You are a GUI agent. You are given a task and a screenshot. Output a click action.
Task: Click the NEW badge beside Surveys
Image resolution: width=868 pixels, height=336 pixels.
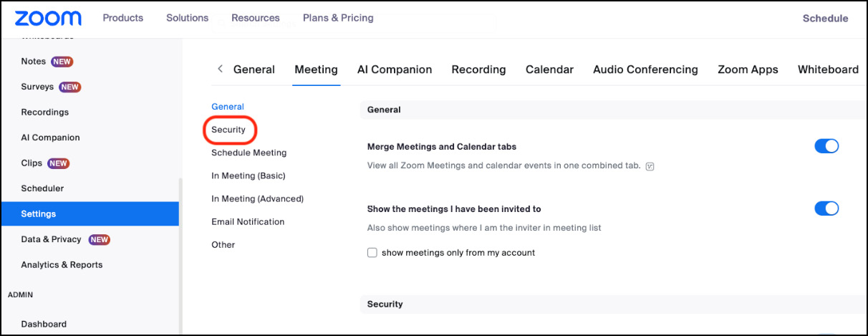[69, 87]
